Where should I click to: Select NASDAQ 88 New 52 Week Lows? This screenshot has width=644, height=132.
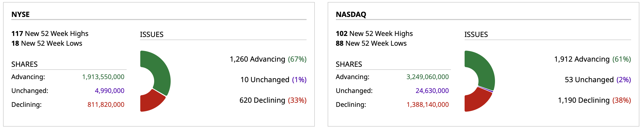coord(371,43)
